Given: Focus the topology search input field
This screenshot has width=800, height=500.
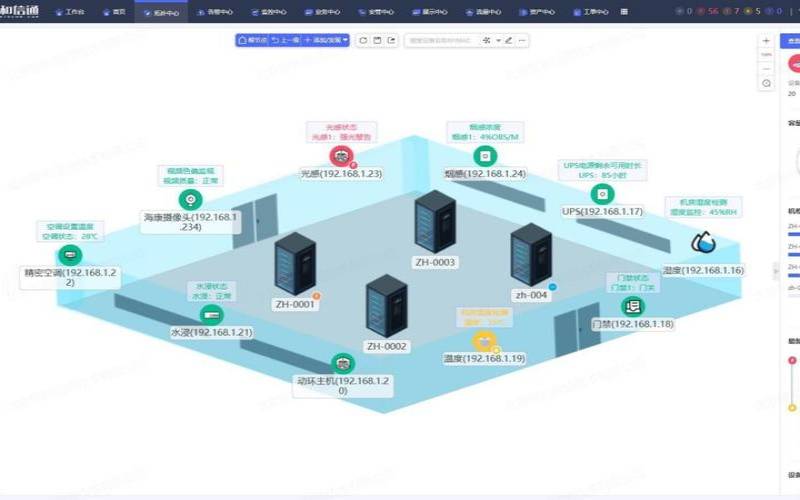Looking at the screenshot, I should click(442, 40).
